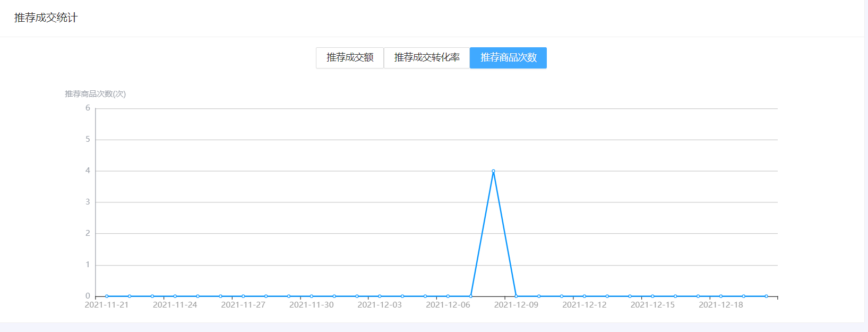Switch to 推荐成交额 tab
The image size is (868, 332).
[350, 58]
